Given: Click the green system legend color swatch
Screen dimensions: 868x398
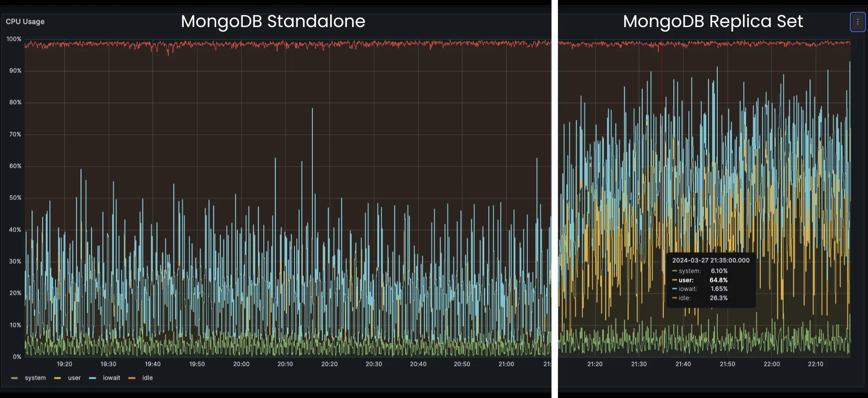Looking at the screenshot, I should [15, 378].
